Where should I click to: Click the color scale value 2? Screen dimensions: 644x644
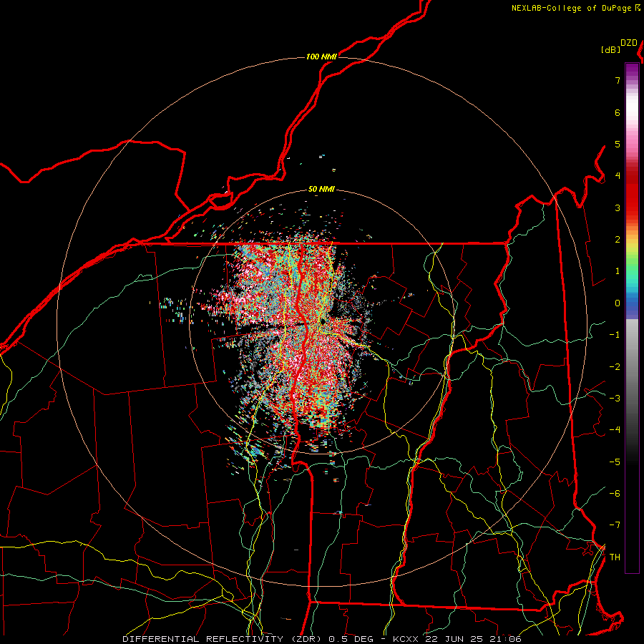tap(618, 240)
